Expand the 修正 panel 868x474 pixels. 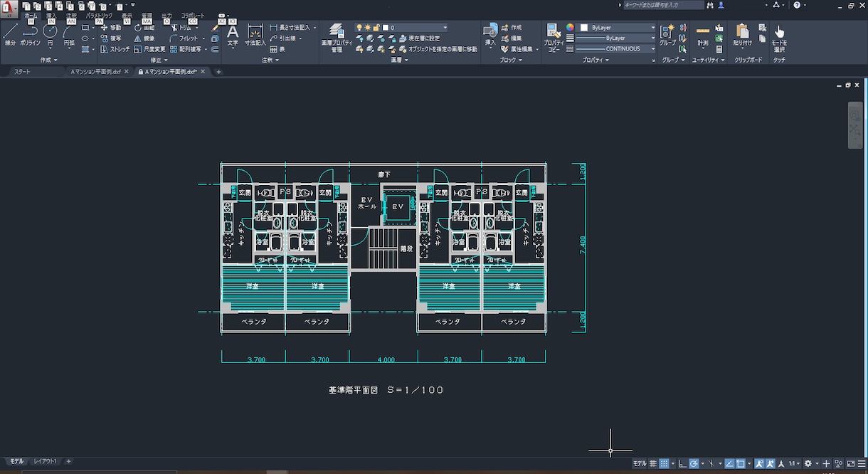159,60
